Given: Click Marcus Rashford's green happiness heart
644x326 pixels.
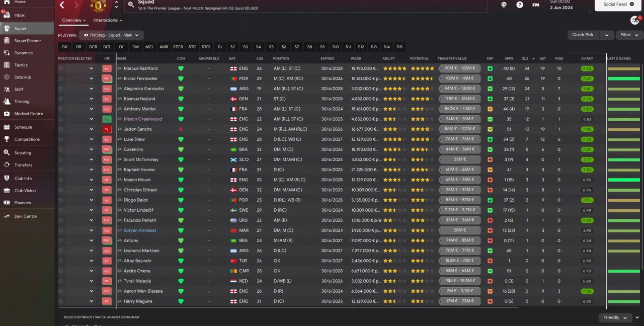Looking at the screenshot, I should click(181, 68).
